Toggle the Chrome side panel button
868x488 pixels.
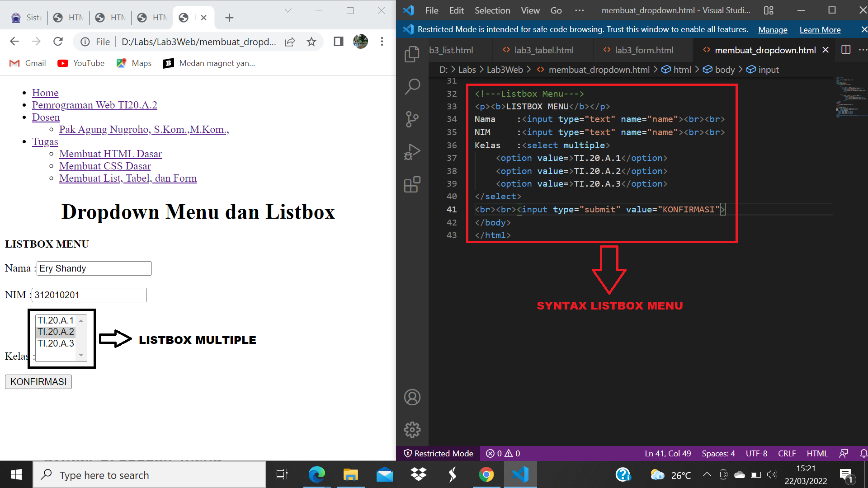coord(338,42)
